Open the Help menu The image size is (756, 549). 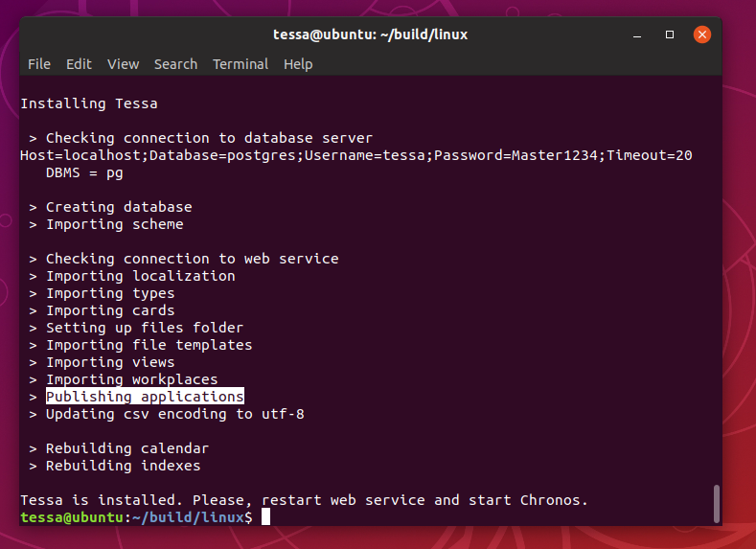(298, 64)
